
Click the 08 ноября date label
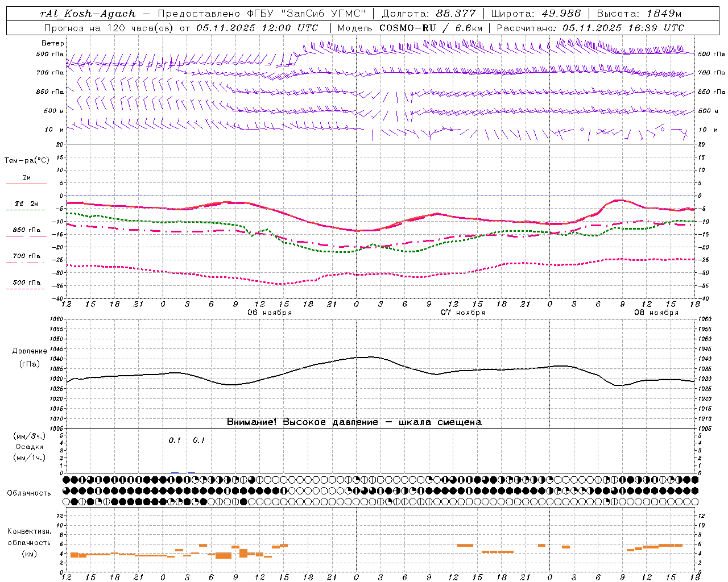click(656, 313)
